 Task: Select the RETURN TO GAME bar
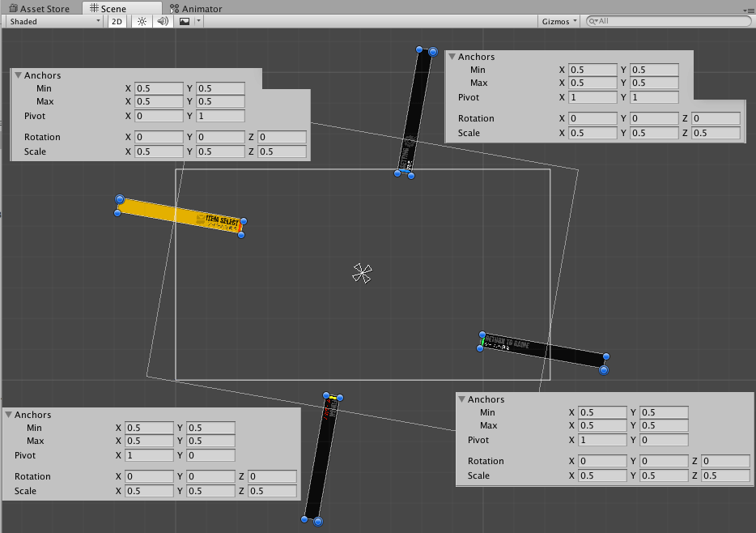tap(543, 352)
